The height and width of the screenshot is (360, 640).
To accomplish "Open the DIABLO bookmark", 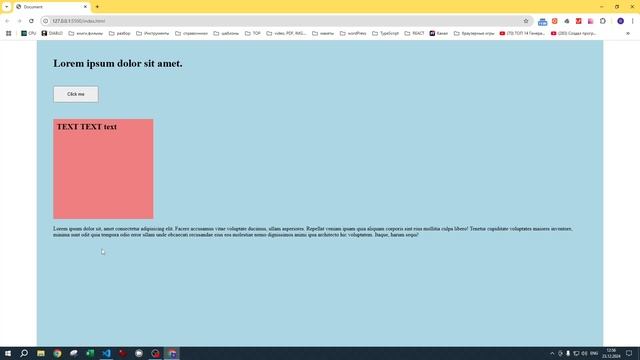I will click(x=52, y=33).
